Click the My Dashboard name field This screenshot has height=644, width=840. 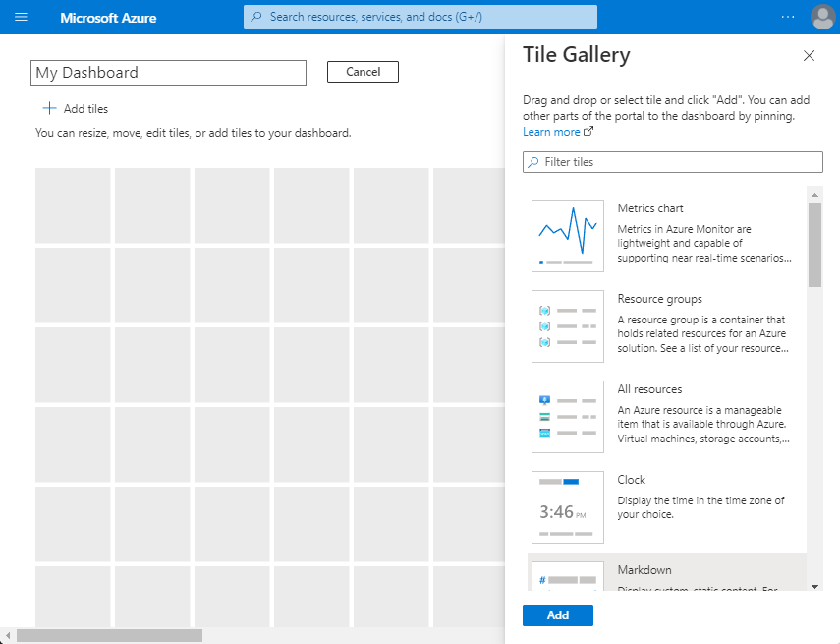[168, 73]
